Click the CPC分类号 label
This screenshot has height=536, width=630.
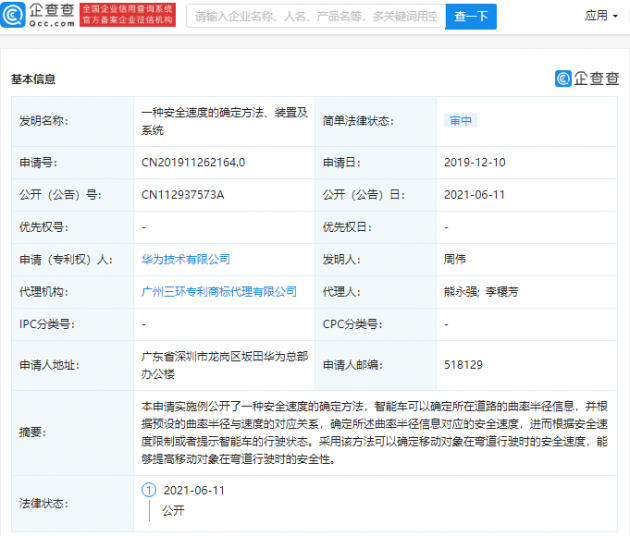pyautogui.click(x=352, y=324)
